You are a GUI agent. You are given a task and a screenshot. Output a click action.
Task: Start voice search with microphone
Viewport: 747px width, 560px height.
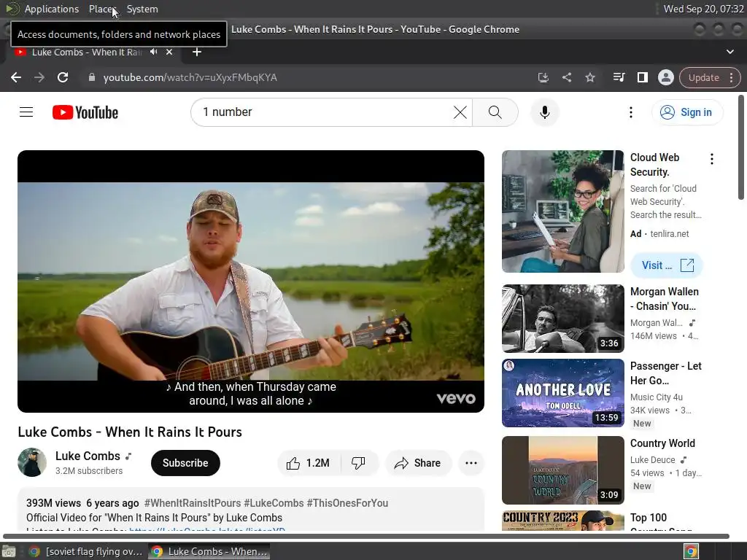coord(544,112)
